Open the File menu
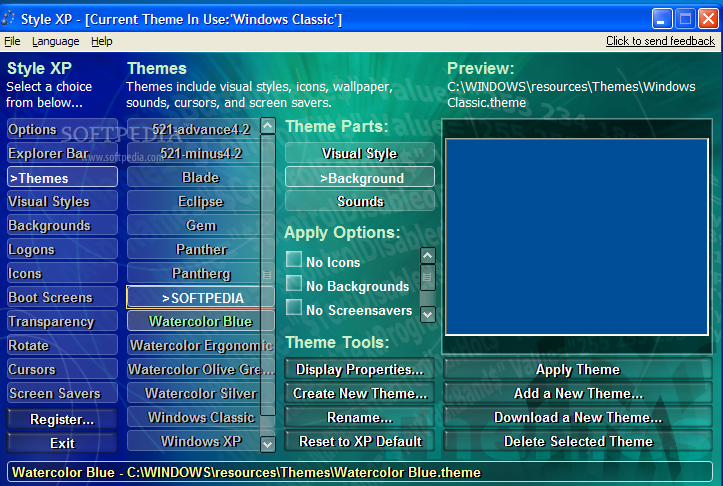The image size is (723, 486). tap(12, 41)
